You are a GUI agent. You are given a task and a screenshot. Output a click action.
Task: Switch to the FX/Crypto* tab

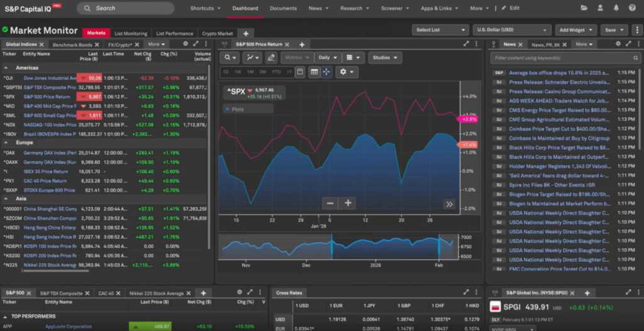tap(120, 45)
